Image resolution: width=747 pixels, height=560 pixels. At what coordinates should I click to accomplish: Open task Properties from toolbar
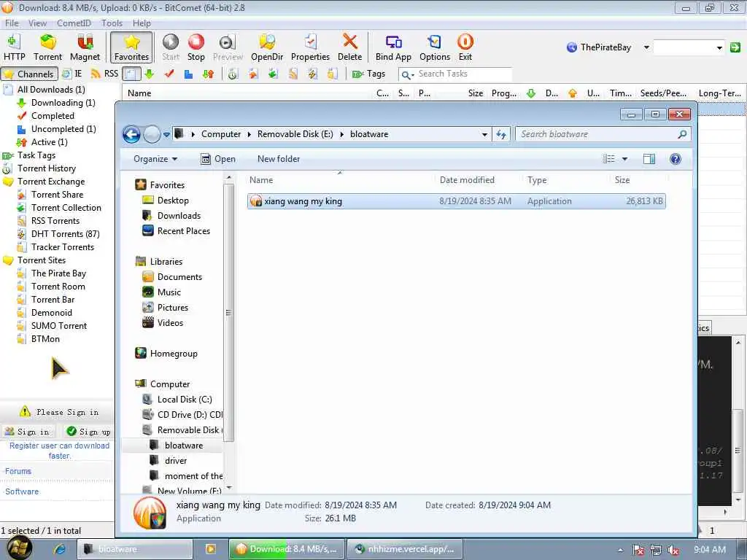tap(310, 47)
